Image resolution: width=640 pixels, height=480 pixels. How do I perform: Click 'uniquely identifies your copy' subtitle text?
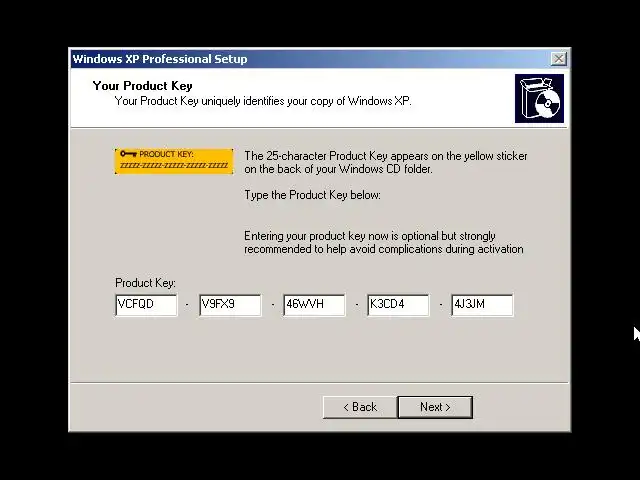pyautogui.click(x=263, y=101)
